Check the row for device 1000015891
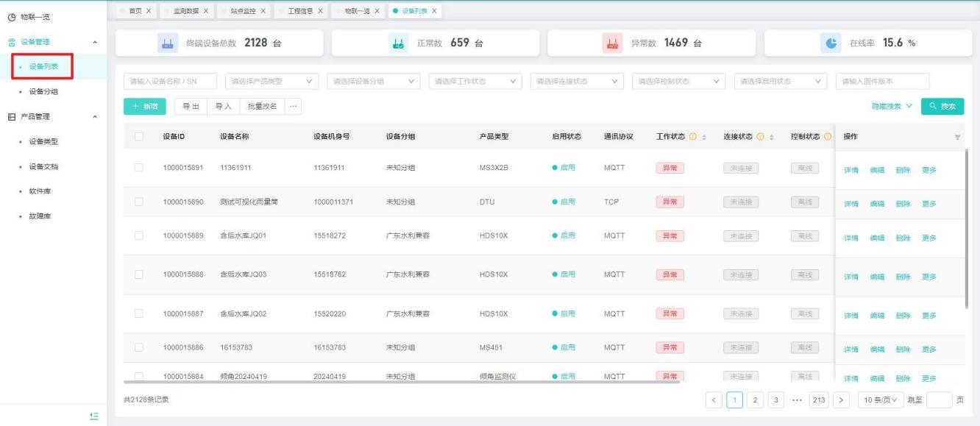The height and width of the screenshot is (426, 980). [x=138, y=168]
